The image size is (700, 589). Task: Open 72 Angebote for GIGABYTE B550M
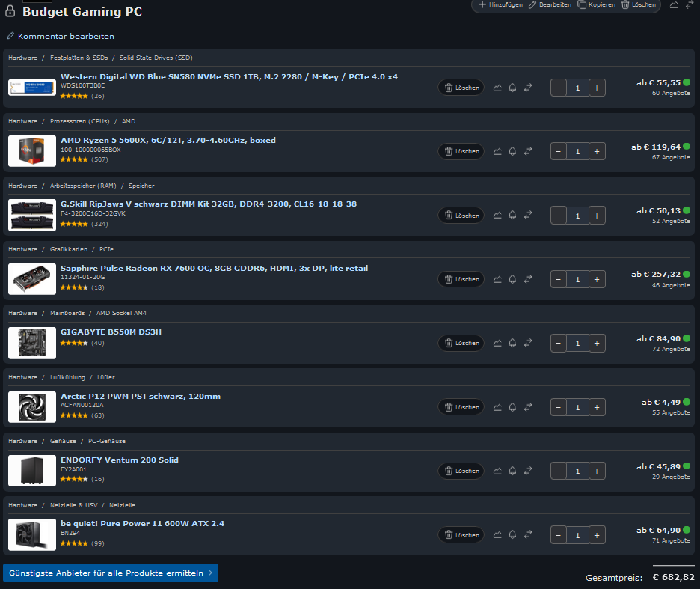coord(671,349)
